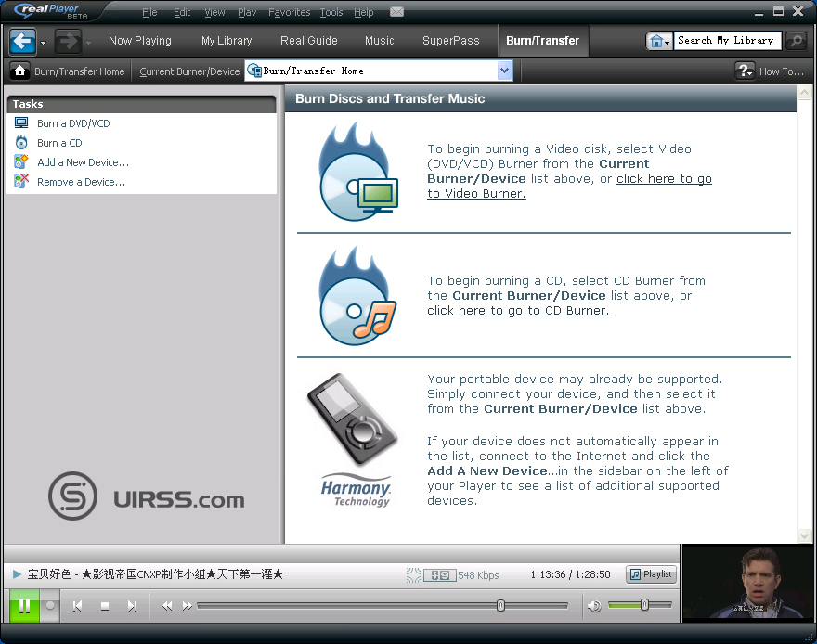Click the RealPlayer logo
The image size is (817, 644).
tap(48, 10)
